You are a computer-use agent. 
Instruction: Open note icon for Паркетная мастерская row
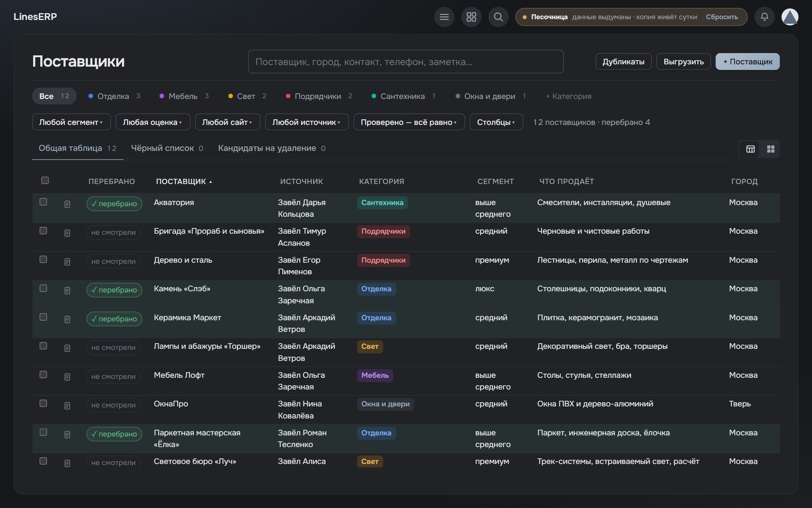[67, 435]
